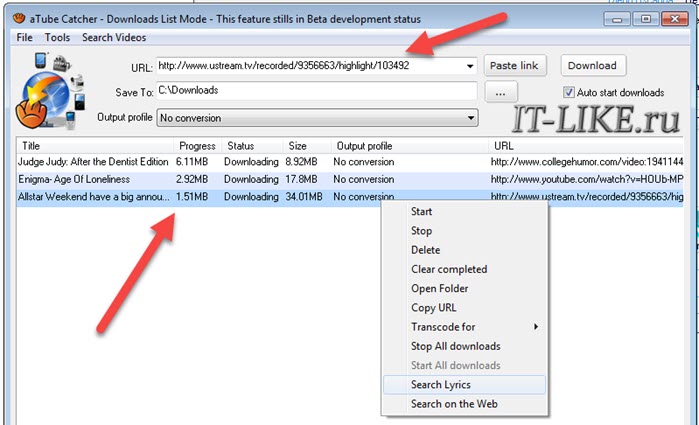The image size is (699, 425).
Task: Select Search Lyrics menu entry
Action: pos(464,384)
